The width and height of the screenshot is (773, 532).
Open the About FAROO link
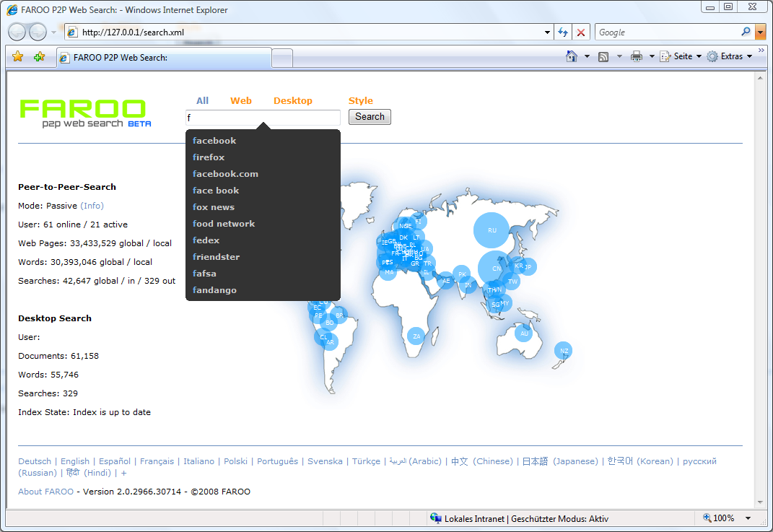tap(46, 492)
